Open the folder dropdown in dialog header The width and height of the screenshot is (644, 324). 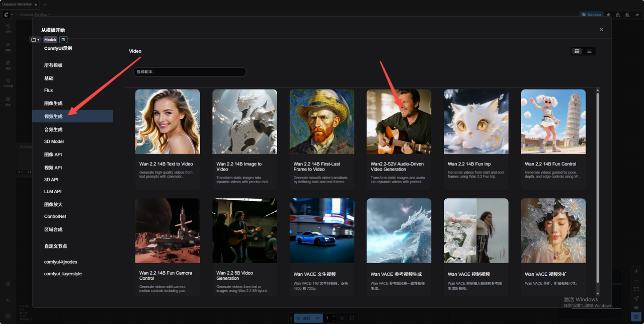[x=36, y=40]
